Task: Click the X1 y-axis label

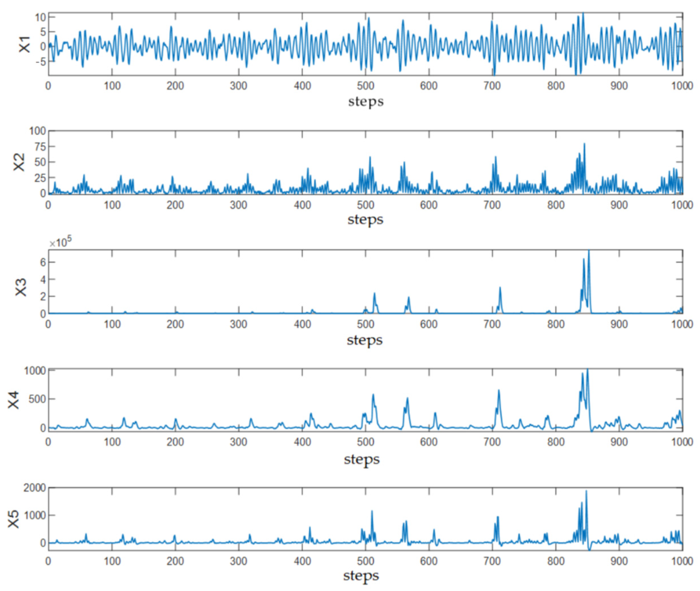Action: pos(24,45)
